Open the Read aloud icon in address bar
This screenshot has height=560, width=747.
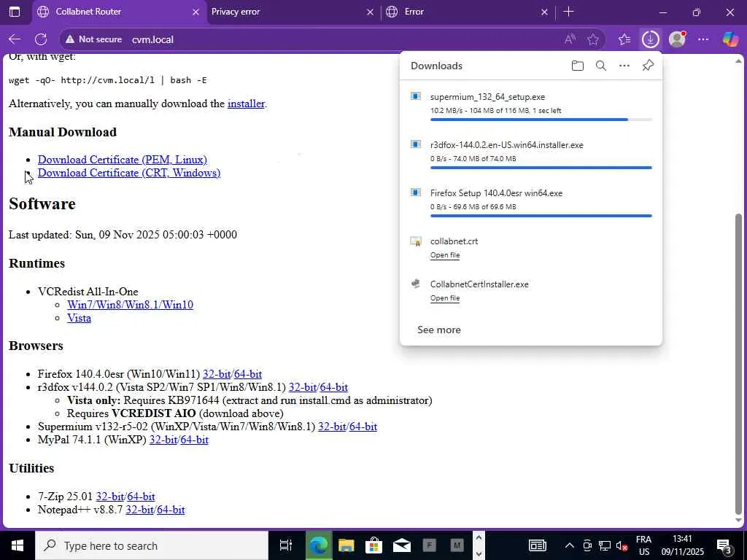pos(570,39)
